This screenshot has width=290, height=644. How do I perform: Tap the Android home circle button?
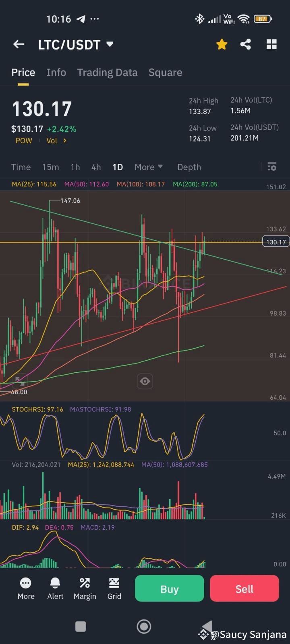144,627
